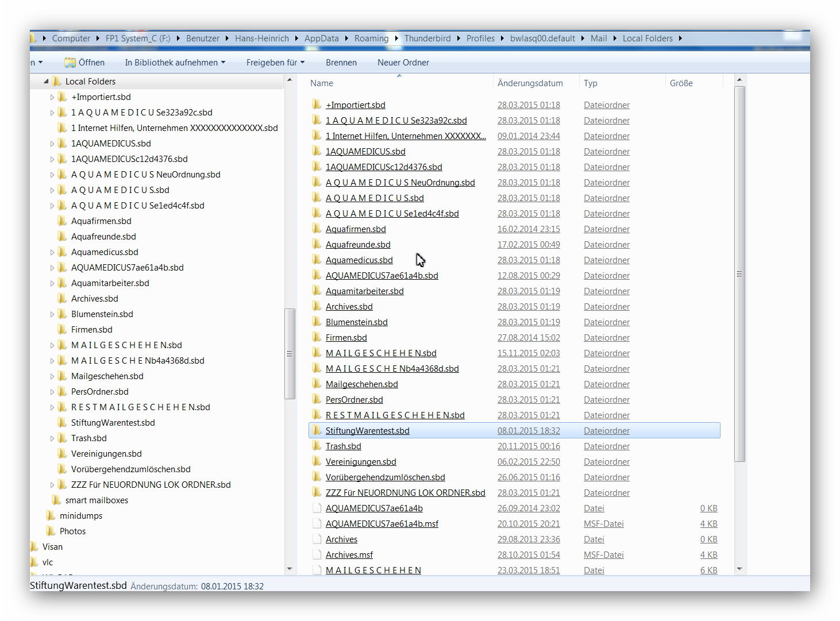
Task: Click folder icon of +Importiert.sbd in file list
Action: point(317,105)
